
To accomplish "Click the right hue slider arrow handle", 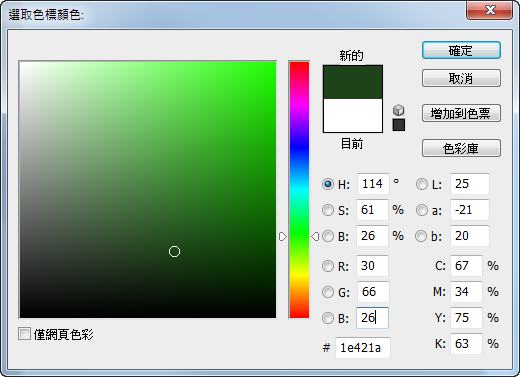I will 315,236.
